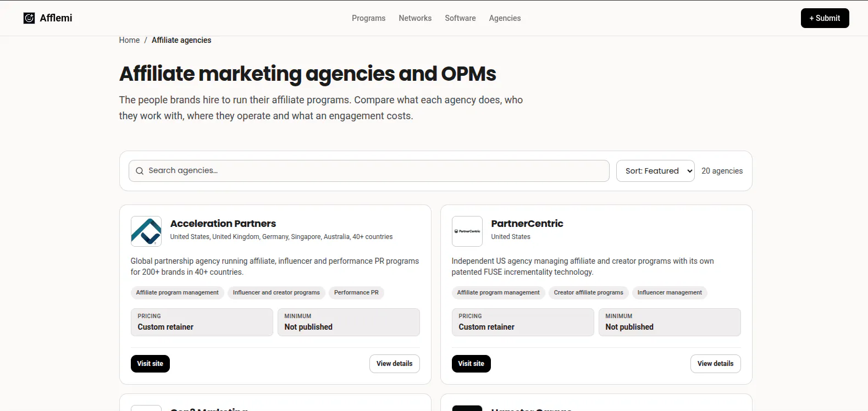Click PartnerCentric's Not published minimum box

point(670,322)
